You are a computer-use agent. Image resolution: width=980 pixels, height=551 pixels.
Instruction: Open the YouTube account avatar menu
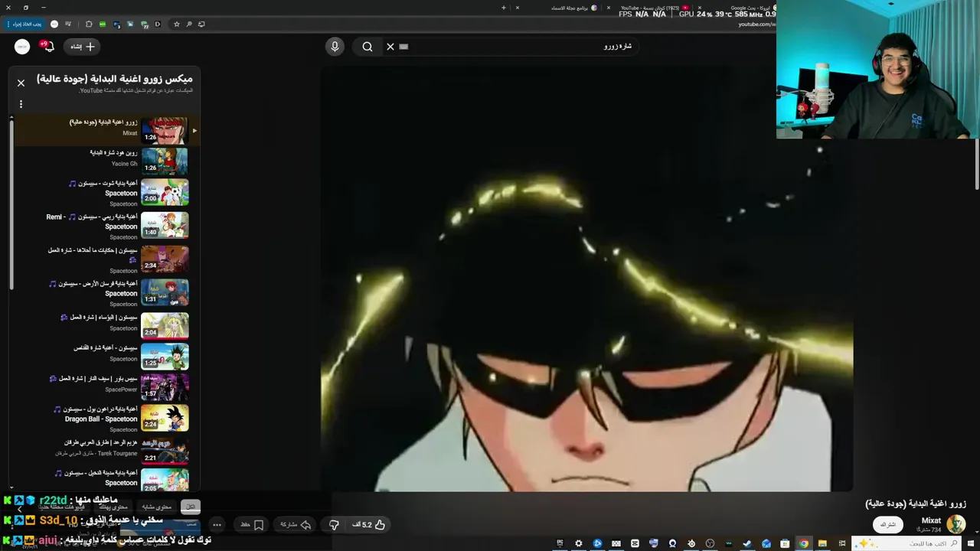pos(22,47)
